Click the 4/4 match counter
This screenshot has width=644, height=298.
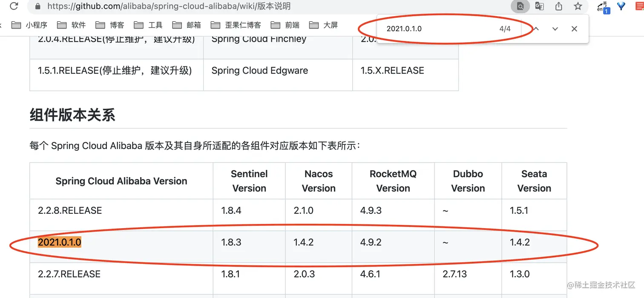505,29
